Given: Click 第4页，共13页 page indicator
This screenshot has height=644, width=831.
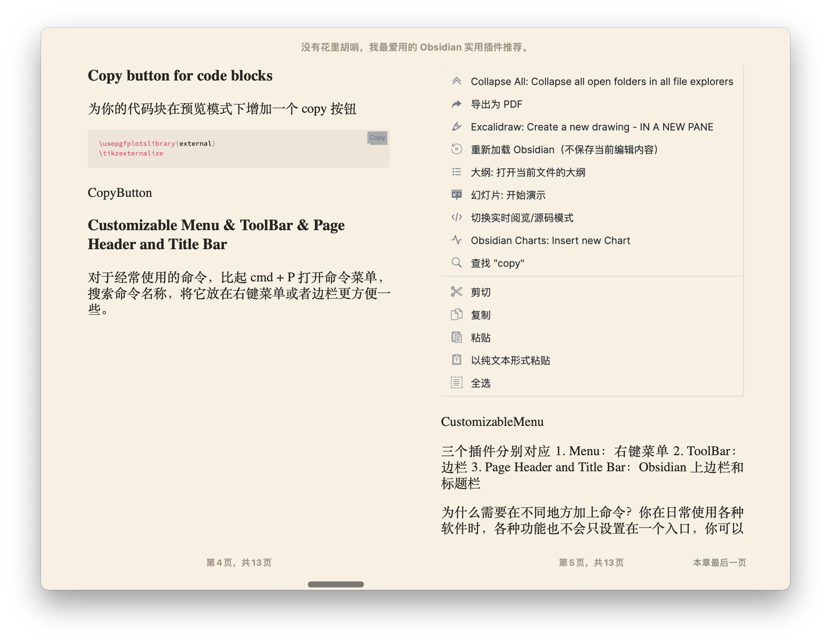Looking at the screenshot, I should 239,562.
